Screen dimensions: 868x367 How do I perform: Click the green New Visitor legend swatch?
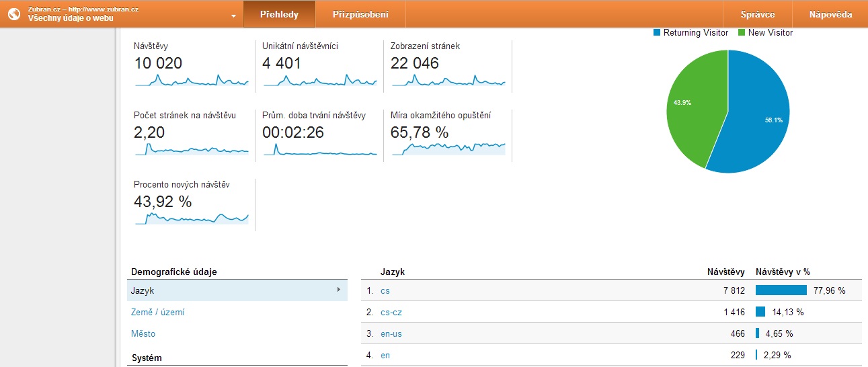click(x=742, y=32)
